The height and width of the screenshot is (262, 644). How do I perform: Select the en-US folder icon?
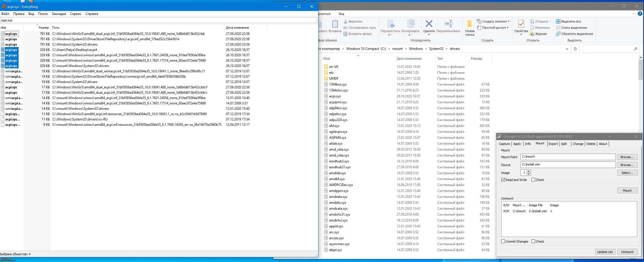pos(326,67)
